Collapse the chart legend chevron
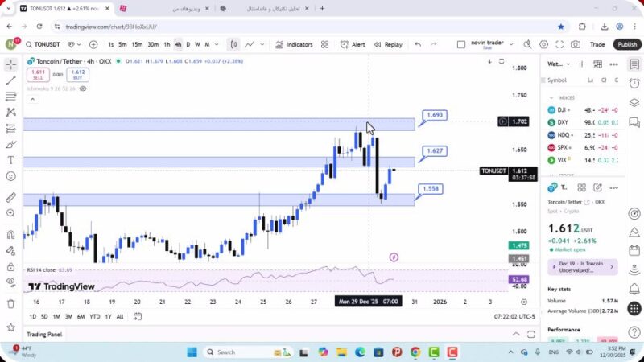The height and width of the screenshot is (362, 644). pyautogui.click(x=31, y=100)
